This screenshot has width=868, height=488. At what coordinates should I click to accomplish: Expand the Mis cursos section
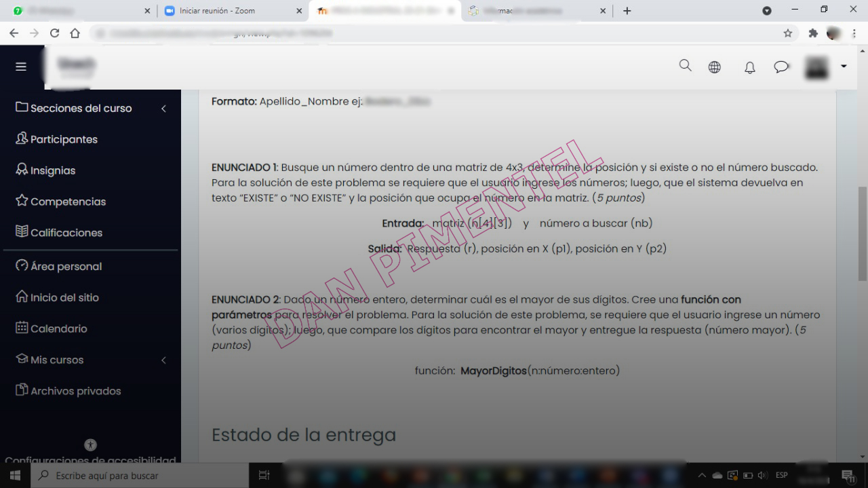[163, 360]
